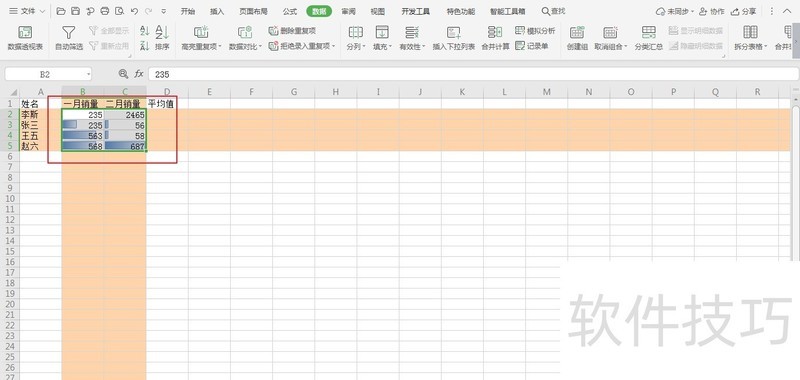Image resolution: width=800 pixels, height=380 pixels.
Task: Open the name box dropdown arrow
Action: [x=88, y=74]
